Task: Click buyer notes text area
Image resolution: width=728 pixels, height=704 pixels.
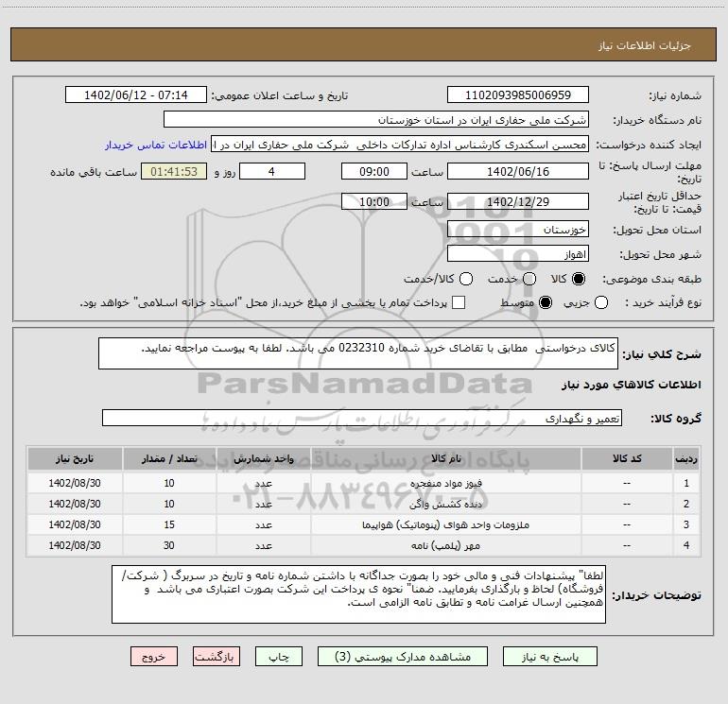Action: [x=358, y=594]
